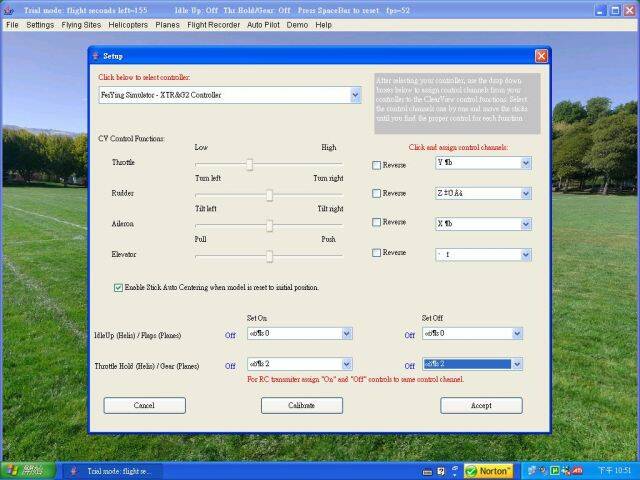Open the Flying Sites menu
This screenshot has width=640, height=480.
click(81, 25)
